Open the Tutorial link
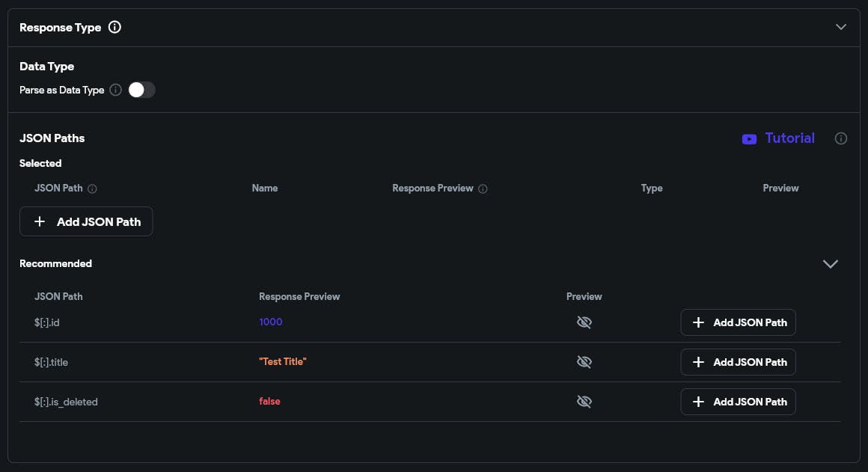Image resolution: width=868 pixels, height=472 pixels. click(789, 138)
